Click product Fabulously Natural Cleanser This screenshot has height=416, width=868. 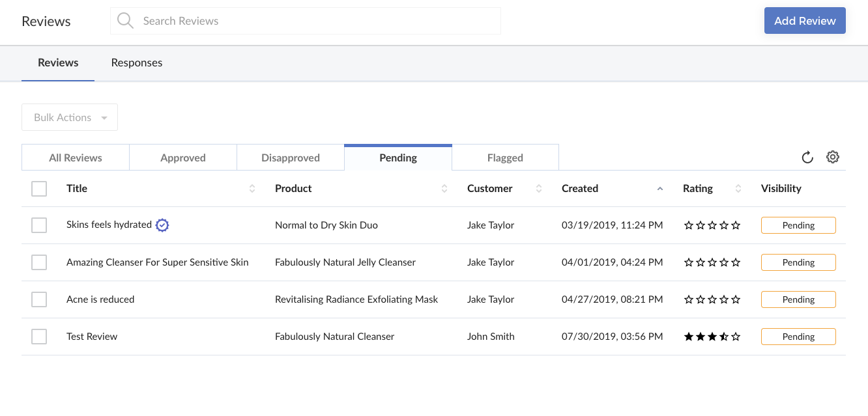coord(335,337)
